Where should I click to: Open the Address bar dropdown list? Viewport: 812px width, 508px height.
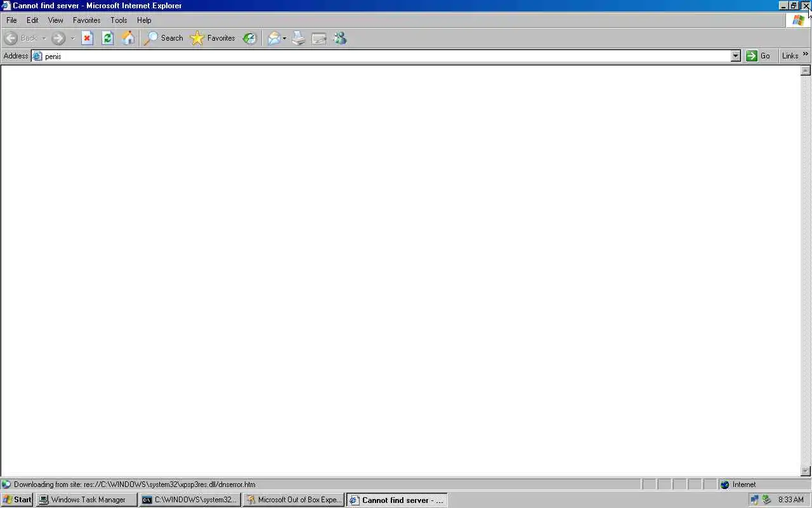coord(735,56)
